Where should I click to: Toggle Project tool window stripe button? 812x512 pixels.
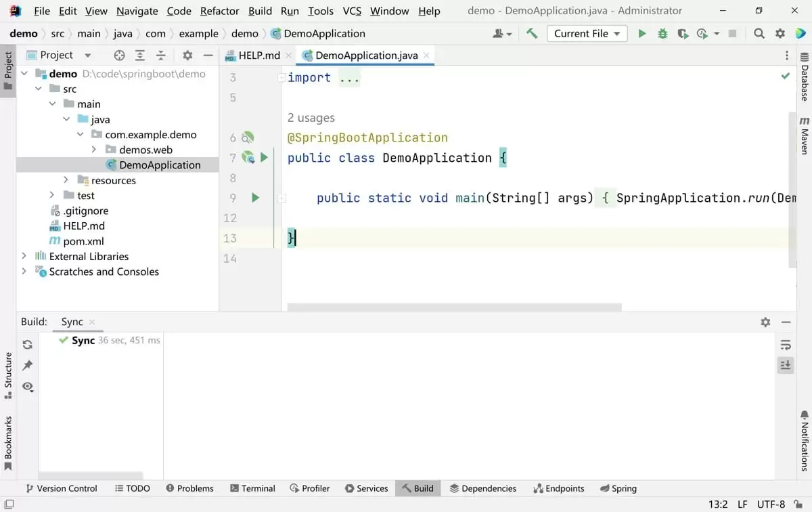(8, 71)
